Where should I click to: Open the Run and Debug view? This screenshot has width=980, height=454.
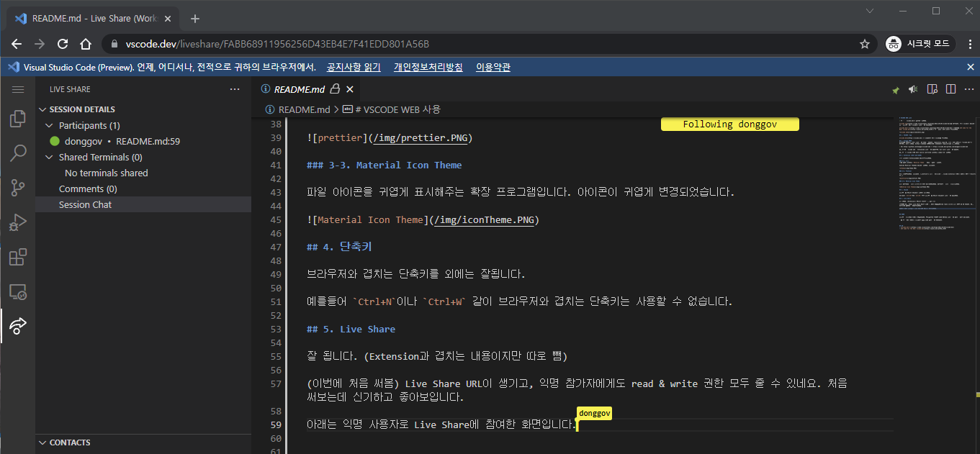click(17, 222)
